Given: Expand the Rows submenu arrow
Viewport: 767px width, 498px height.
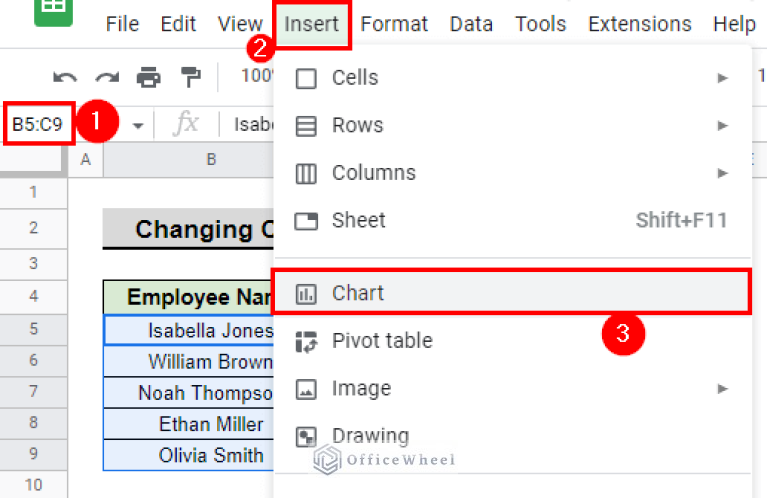Looking at the screenshot, I should click(x=722, y=125).
